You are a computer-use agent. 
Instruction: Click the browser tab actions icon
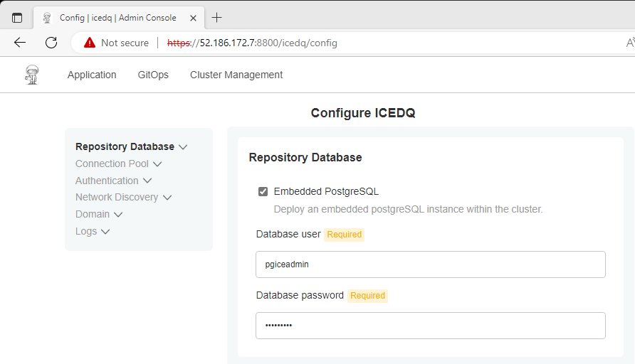[17, 18]
